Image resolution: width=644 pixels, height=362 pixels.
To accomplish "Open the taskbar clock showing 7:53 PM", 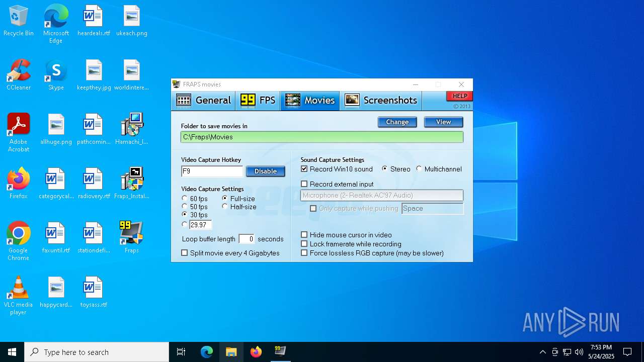I will pos(601,352).
